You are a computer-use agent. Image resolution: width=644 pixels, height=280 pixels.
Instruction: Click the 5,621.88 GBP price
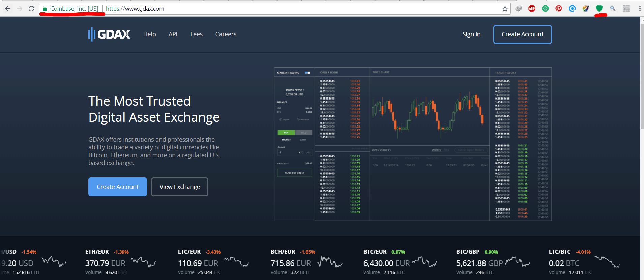click(x=479, y=263)
